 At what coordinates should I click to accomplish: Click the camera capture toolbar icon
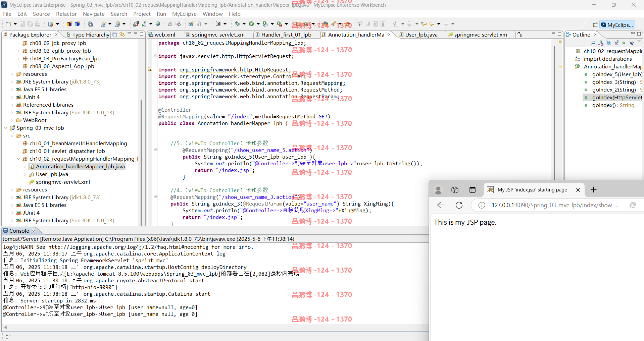pos(218,24)
